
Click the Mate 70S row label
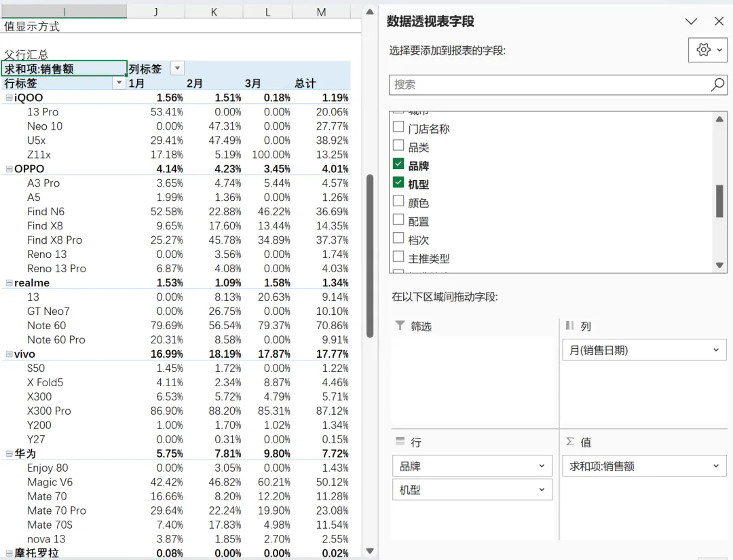[x=50, y=525]
